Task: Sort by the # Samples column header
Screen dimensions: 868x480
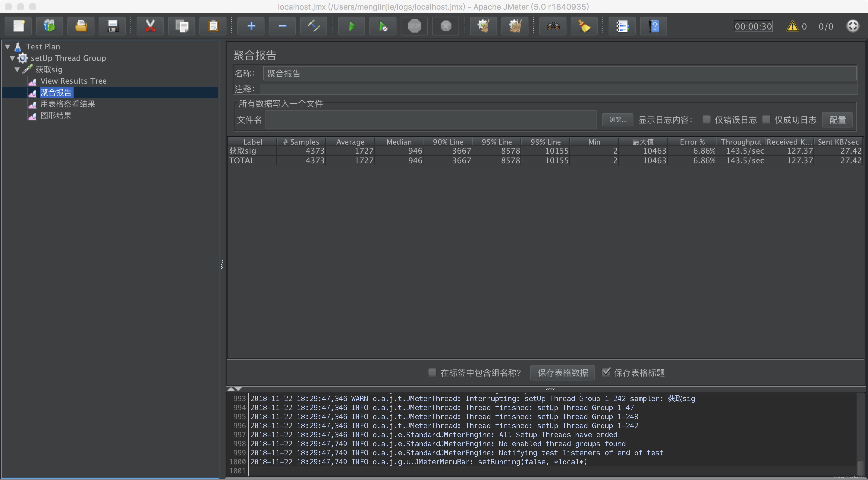Action: 301,142
